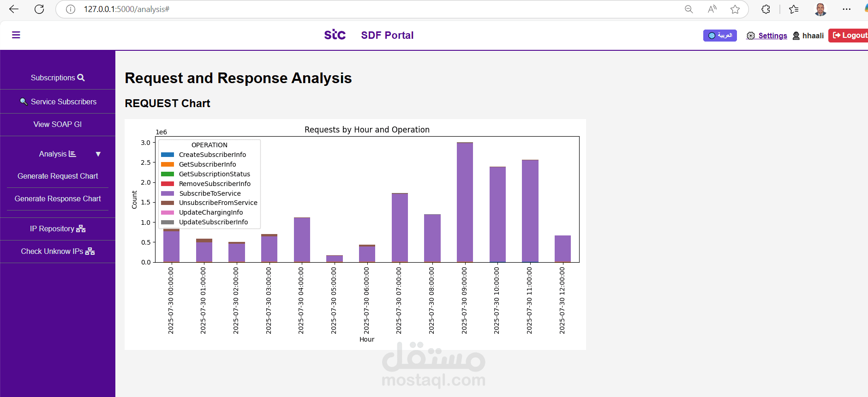Click the 05:00:00 hour bar
868x397 pixels.
(x=335, y=259)
